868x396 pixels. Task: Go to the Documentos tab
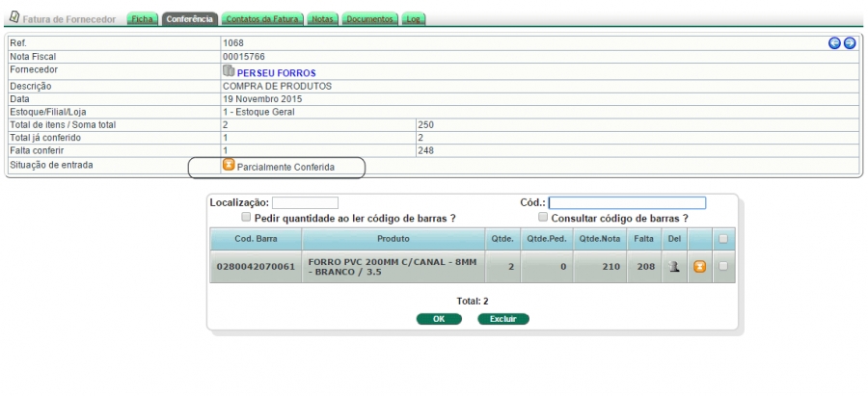tap(369, 19)
